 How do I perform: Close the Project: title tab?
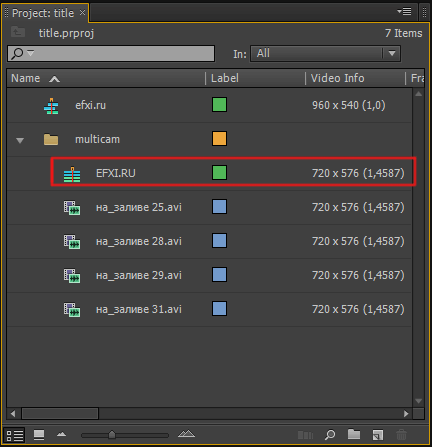[82, 13]
